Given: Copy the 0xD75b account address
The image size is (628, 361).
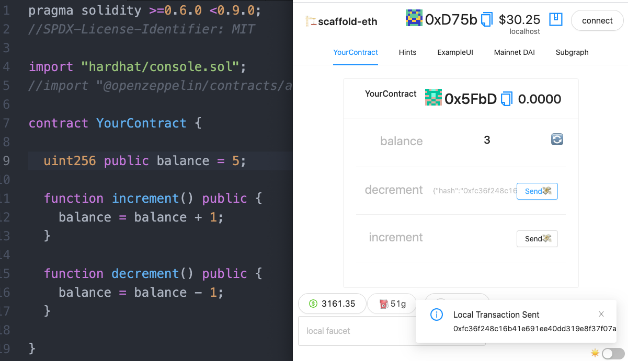Looking at the screenshot, I should [487, 19].
